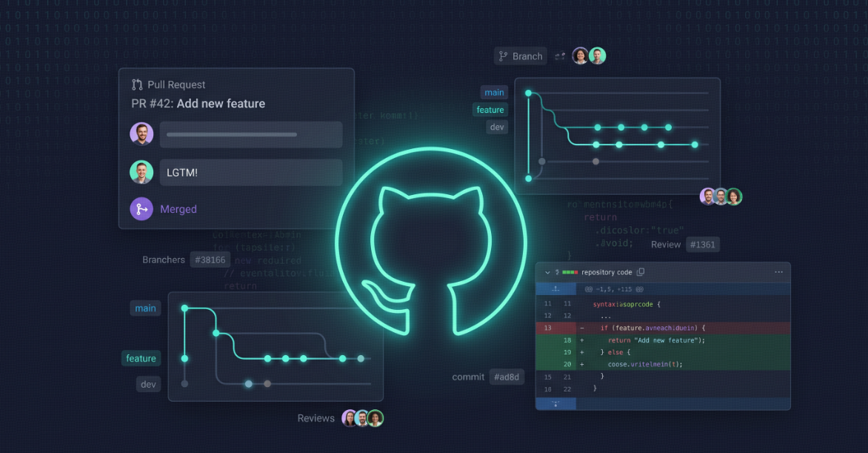The width and height of the screenshot is (868, 453).
Task: Click the "Review" label beside #1361
Action: tap(665, 245)
